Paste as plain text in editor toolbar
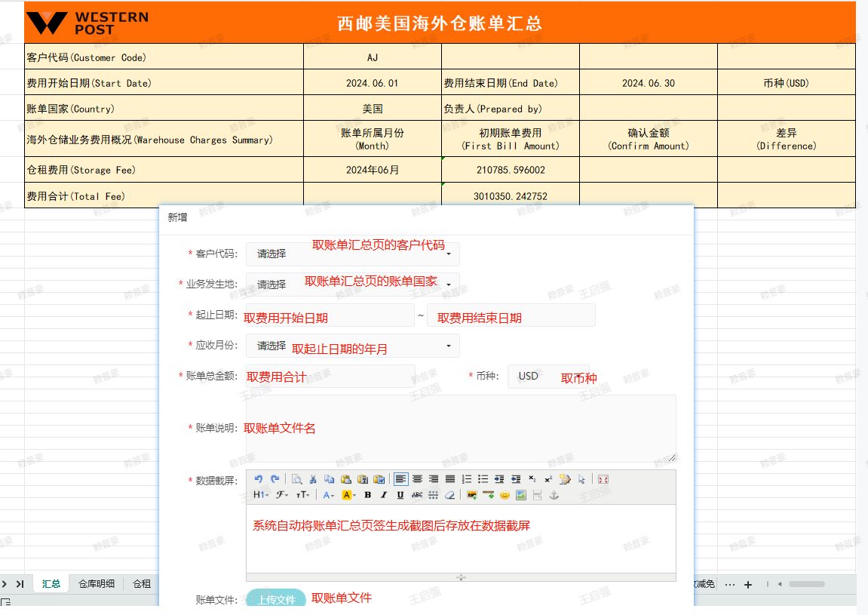The height and width of the screenshot is (615, 868). pyautogui.click(x=363, y=479)
